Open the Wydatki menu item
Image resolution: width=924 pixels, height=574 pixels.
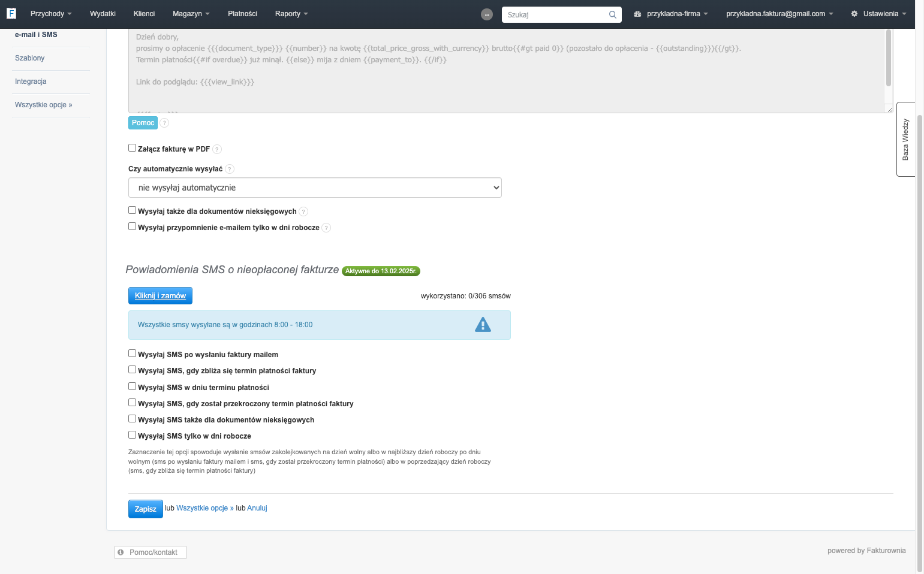[103, 14]
